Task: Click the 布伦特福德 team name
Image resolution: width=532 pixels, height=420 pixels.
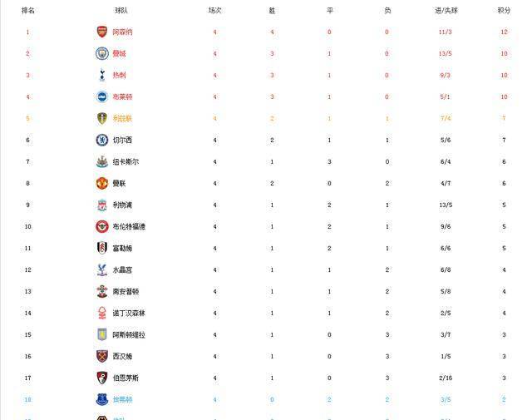Action: coord(129,226)
